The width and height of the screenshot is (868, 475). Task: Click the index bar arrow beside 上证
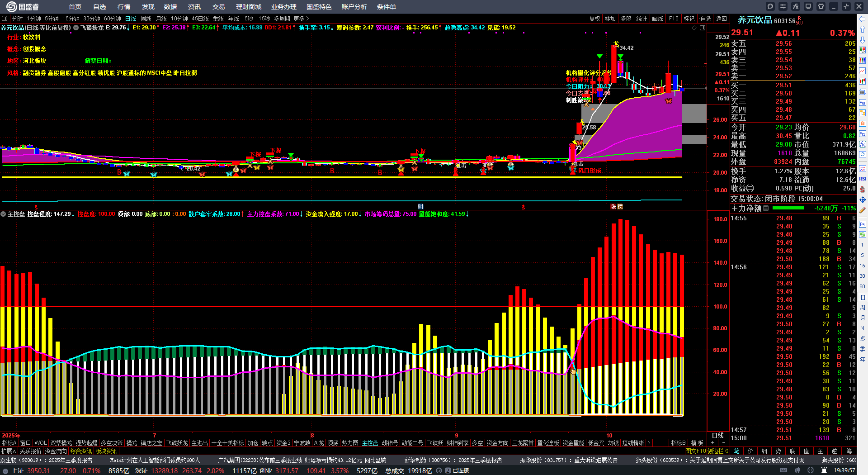(x=5, y=470)
